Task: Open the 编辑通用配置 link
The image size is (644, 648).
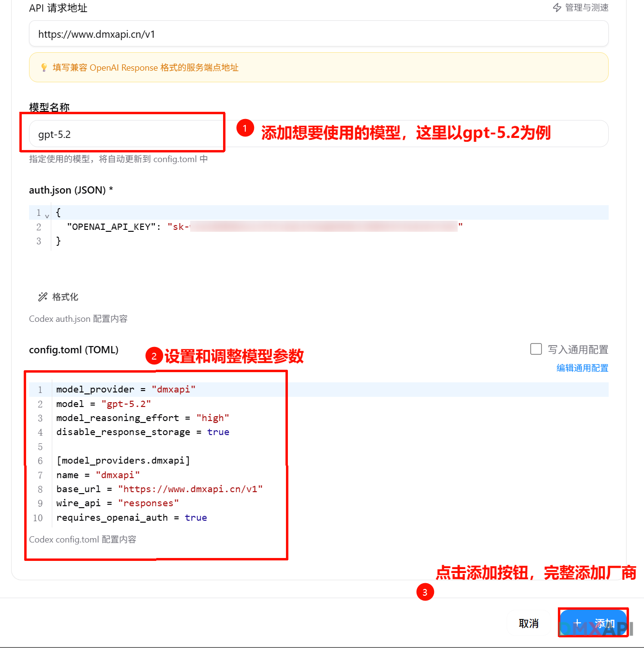Action: (x=582, y=368)
